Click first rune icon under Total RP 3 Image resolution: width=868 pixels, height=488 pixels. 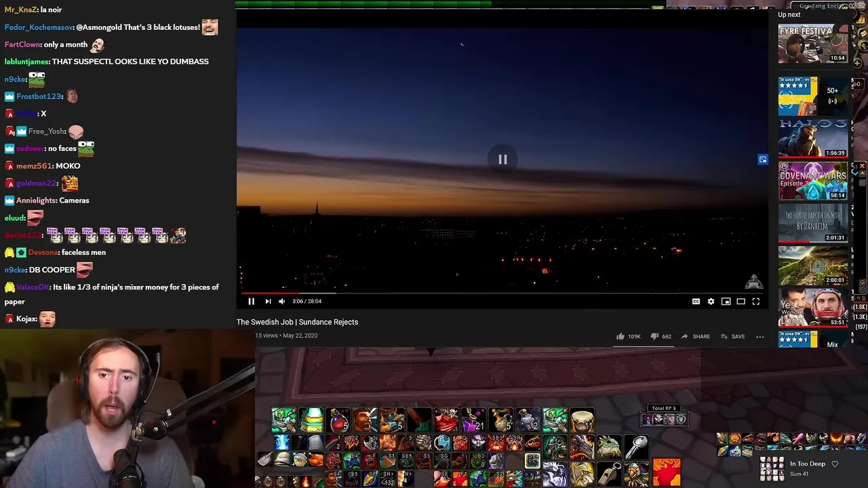(647, 420)
